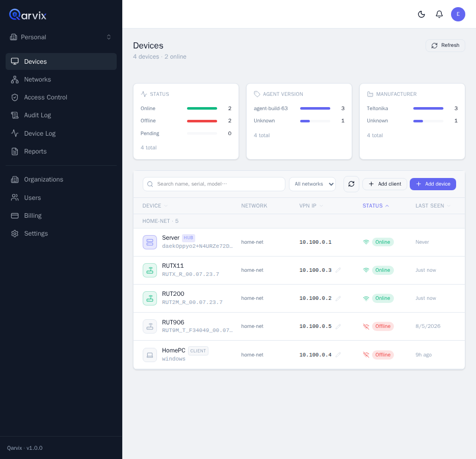Open the user avatar menu
This screenshot has width=476, height=459.
pos(458,14)
